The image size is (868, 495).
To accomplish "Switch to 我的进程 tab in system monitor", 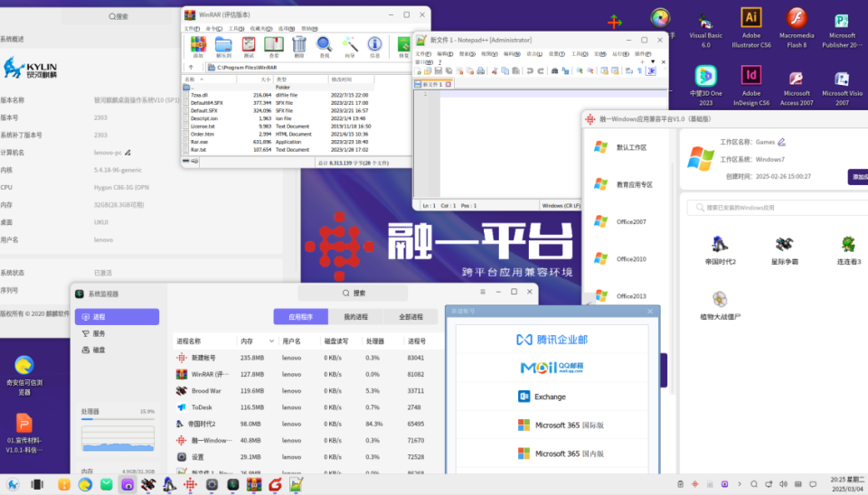I will point(355,317).
